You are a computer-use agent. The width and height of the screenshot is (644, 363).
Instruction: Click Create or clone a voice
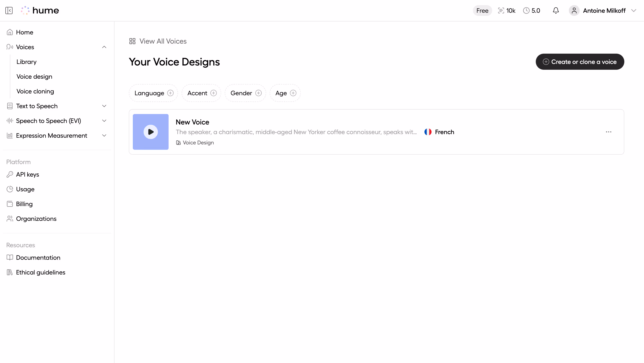tap(580, 62)
